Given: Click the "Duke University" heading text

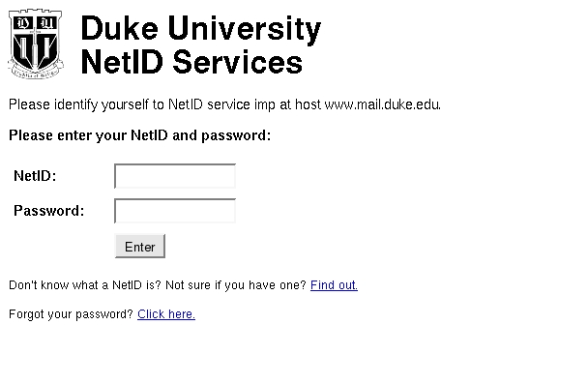Looking at the screenshot, I should pos(201,28).
